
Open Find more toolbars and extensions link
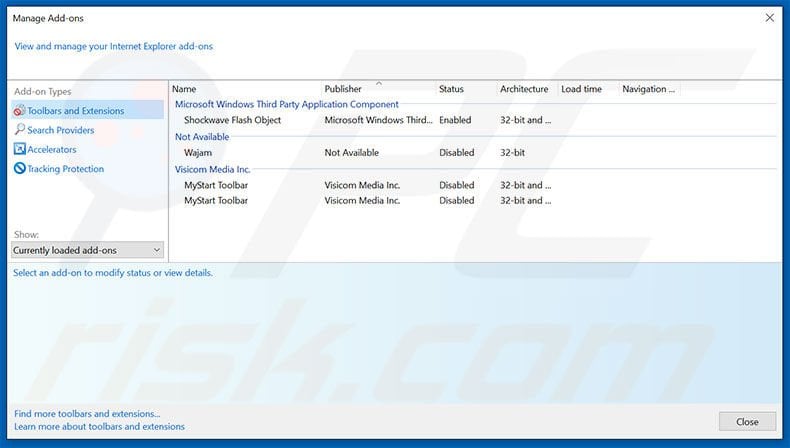click(87, 414)
